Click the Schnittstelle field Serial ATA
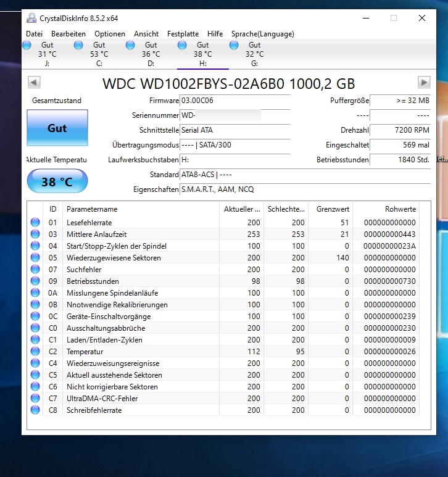448x477 pixels. tap(234, 130)
